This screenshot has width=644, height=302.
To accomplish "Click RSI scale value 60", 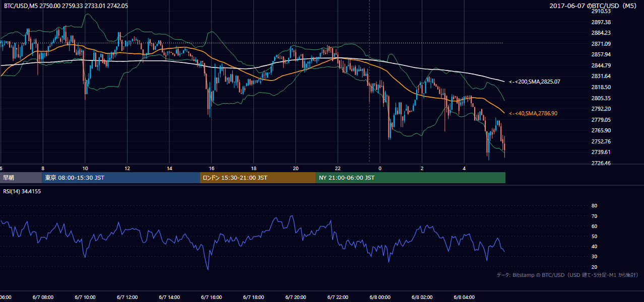I will tap(594, 226).
